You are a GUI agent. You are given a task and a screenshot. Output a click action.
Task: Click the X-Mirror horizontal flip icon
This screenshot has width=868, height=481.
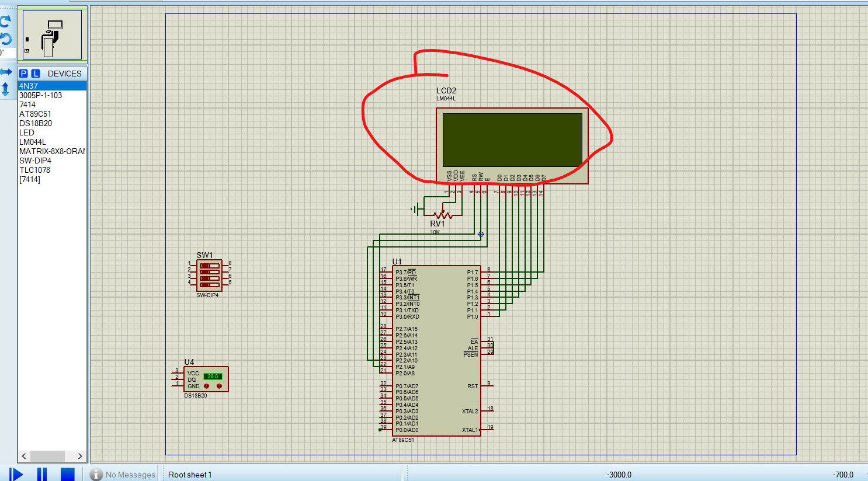pos(6,72)
